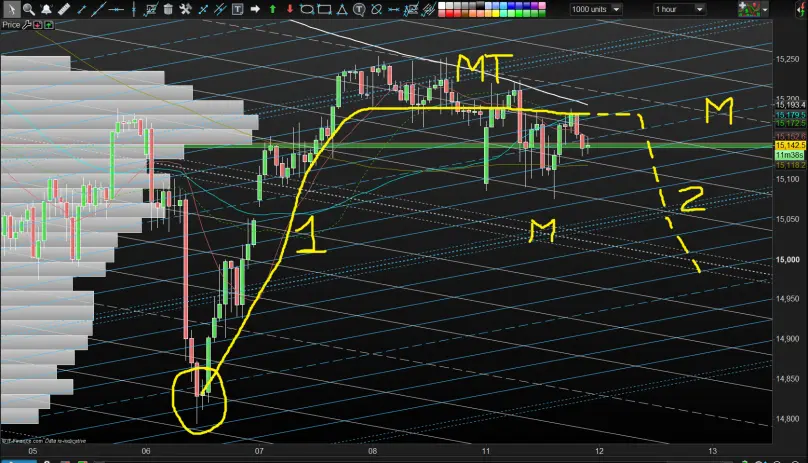Select the crossed blue lines tool
Viewport: 808px width, 463px height.
point(203,9)
